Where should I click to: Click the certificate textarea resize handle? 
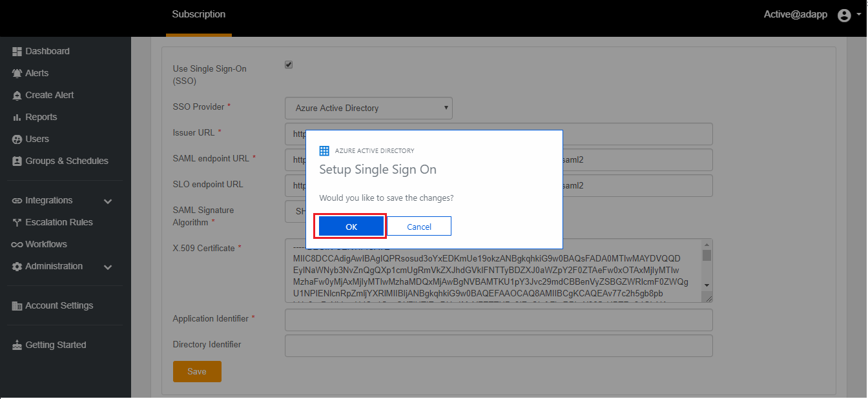(x=708, y=297)
